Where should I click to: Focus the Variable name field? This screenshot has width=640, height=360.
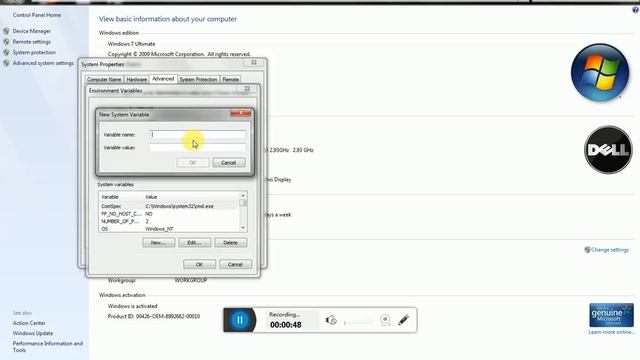pyautogui.click(x=198, y=134)
